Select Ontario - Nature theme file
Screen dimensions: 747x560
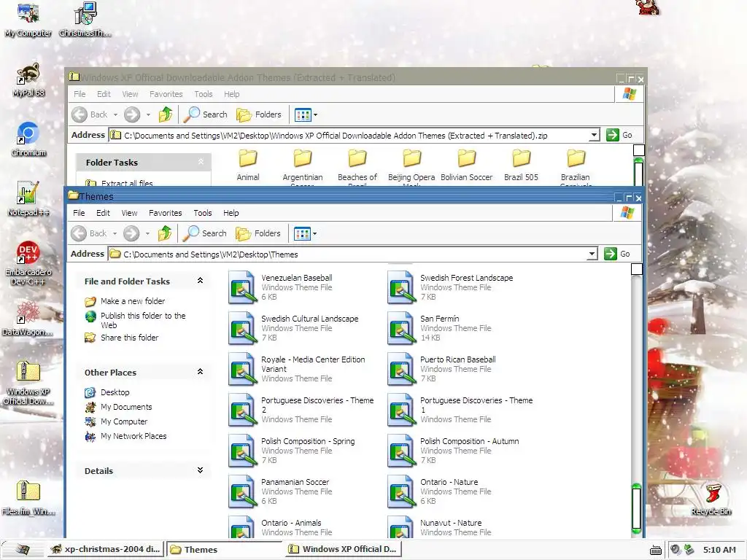point(439,492)
